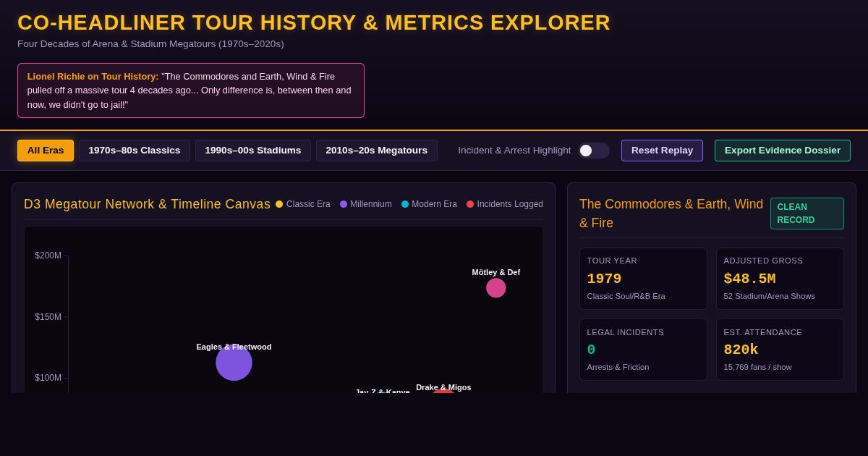Click the Reset Replay button
Screen dimensions: 868x456
[662, 151]
